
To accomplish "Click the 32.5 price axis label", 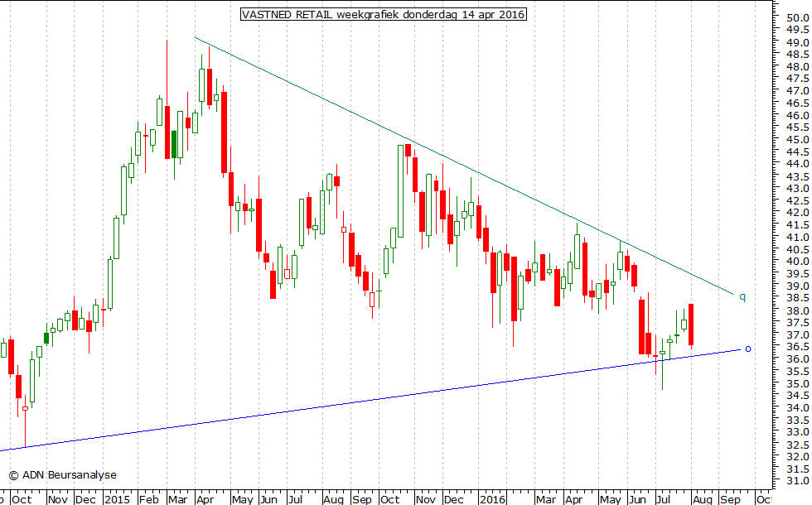I will 798,445.
